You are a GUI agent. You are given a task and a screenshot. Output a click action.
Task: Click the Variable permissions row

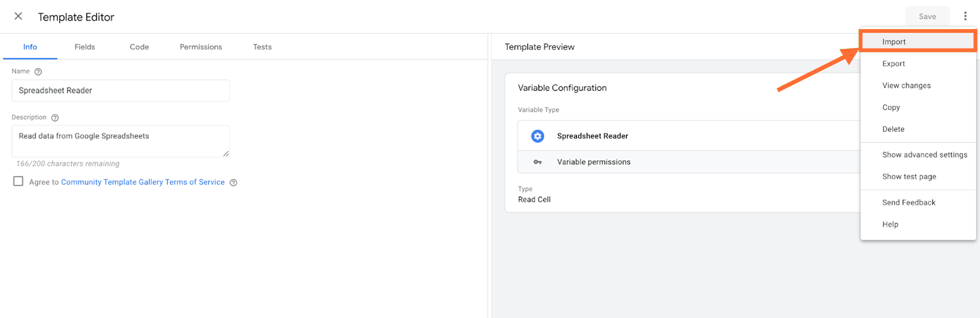tap(689, 162)
